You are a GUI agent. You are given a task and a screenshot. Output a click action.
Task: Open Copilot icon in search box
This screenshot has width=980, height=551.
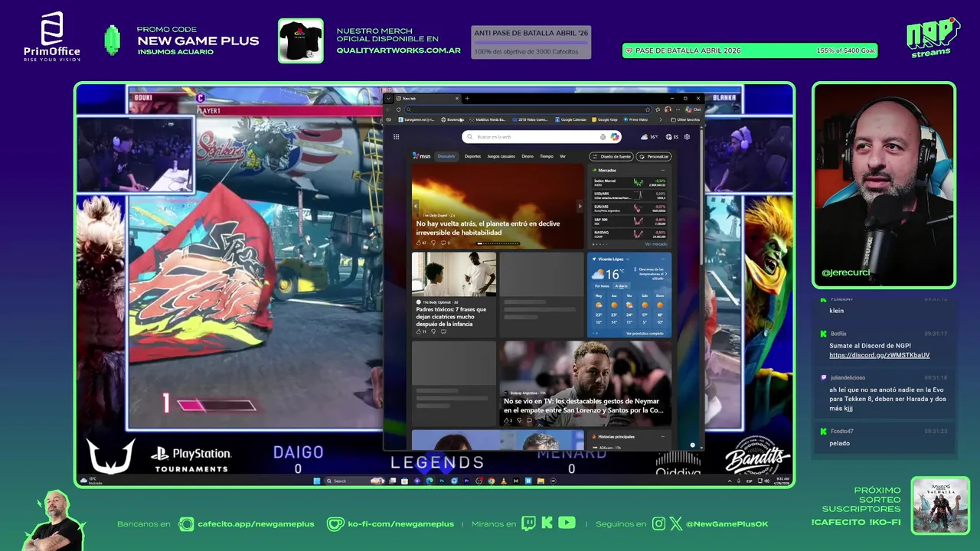click(614, 137)
